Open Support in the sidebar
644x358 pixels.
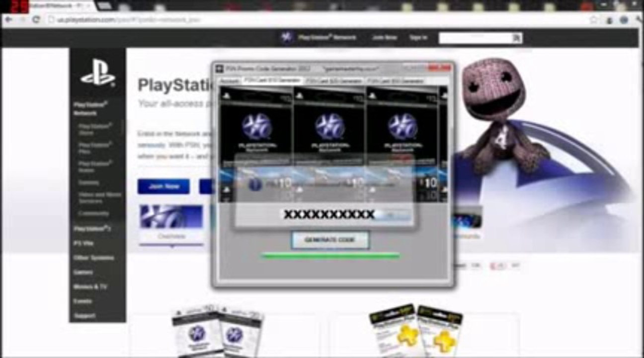[84, 316]
